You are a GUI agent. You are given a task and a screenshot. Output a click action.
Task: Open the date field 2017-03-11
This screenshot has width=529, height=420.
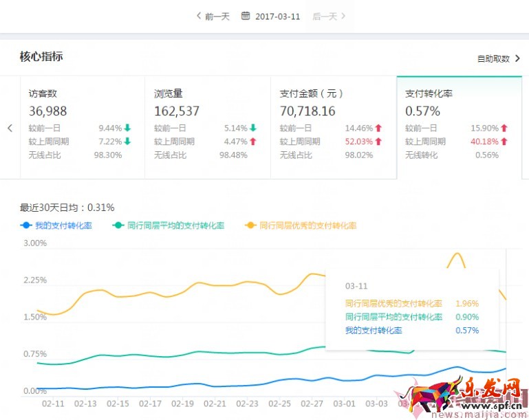277,16
